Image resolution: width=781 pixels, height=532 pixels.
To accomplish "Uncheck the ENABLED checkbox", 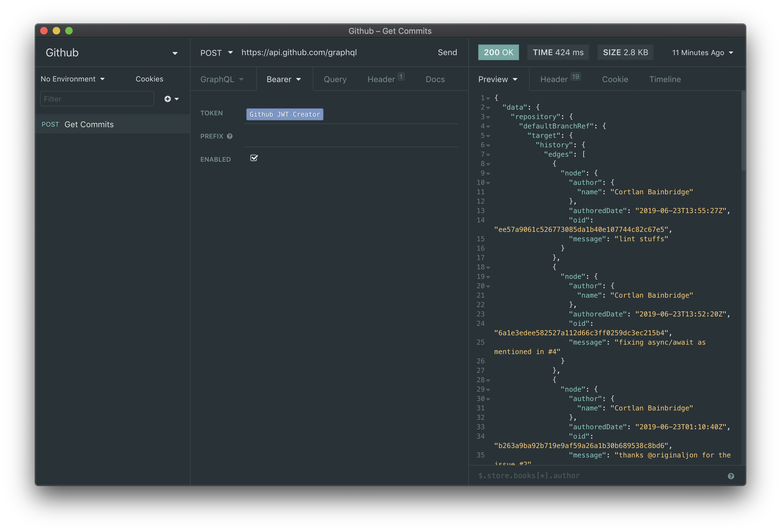I will [254, 158].
